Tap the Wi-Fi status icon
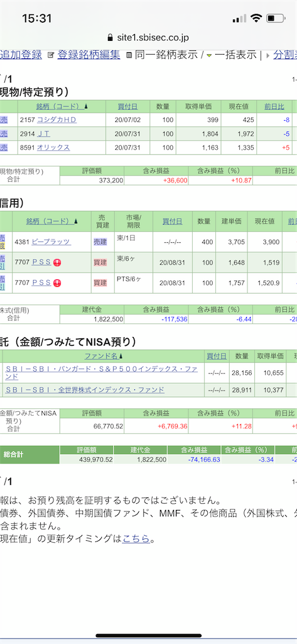Image resolution: width=297 pixels, height=644 pixels. pos(257,18)
